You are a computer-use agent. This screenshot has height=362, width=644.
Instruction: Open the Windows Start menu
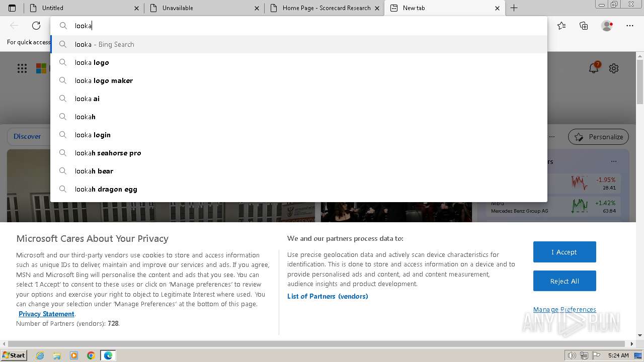14,355
